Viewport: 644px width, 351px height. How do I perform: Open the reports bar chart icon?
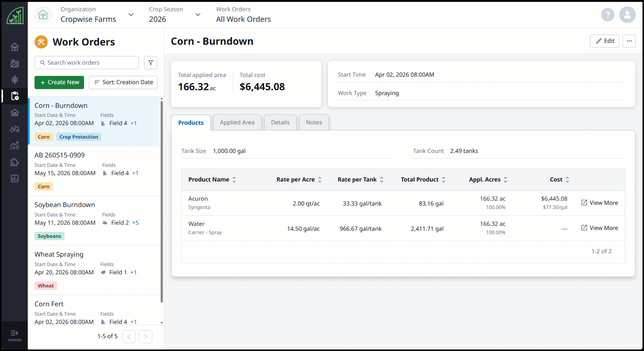tap(15, 179)
